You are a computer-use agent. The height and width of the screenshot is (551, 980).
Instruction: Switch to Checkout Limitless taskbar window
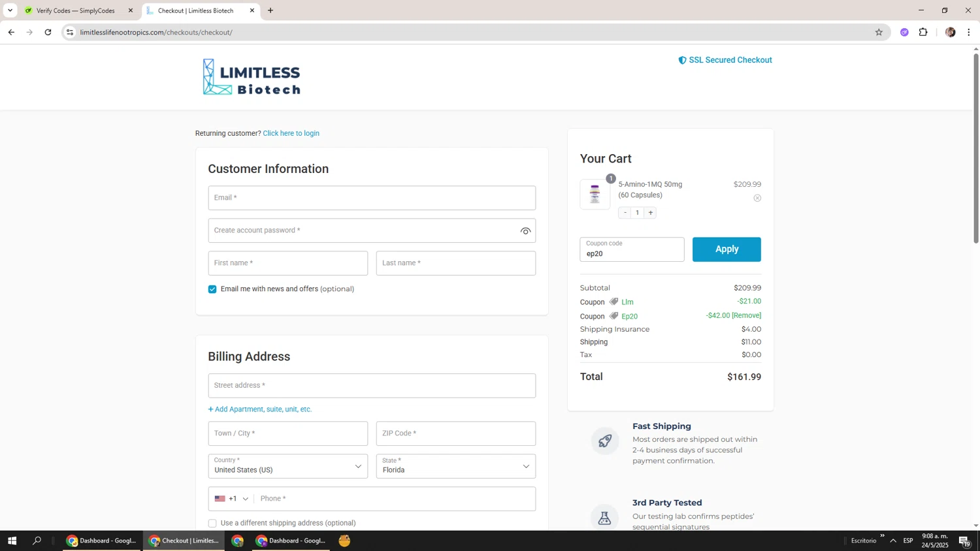(184, 541)
